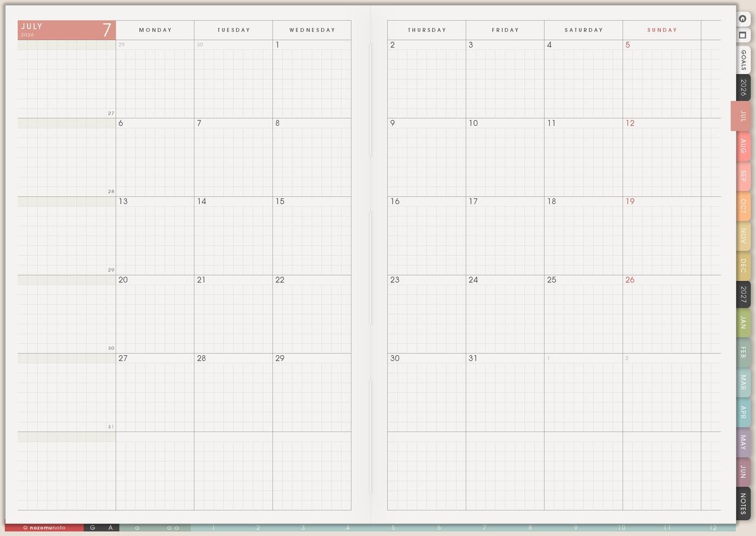The image size is (756, 536).
Task: Select bottom index tab 11
Action: [667, 527]
